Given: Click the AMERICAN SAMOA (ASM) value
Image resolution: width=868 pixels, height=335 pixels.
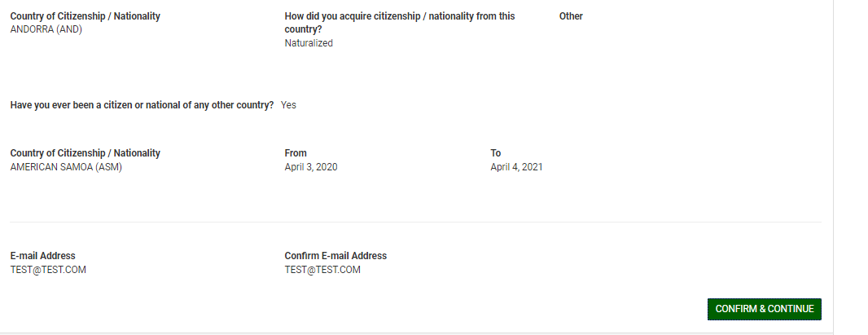Looking at the screenshot, I should click(66, 167).
